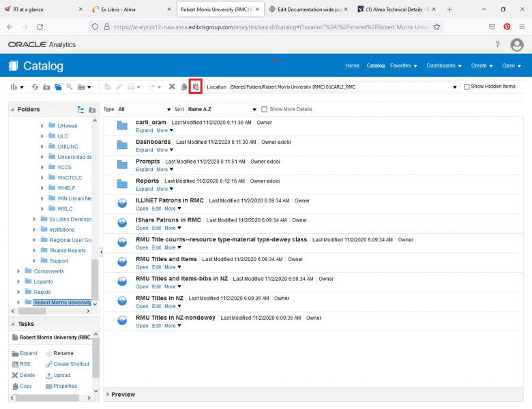
Task: Toggle the blue Show Folders pane icon
Action: (58, 87)
